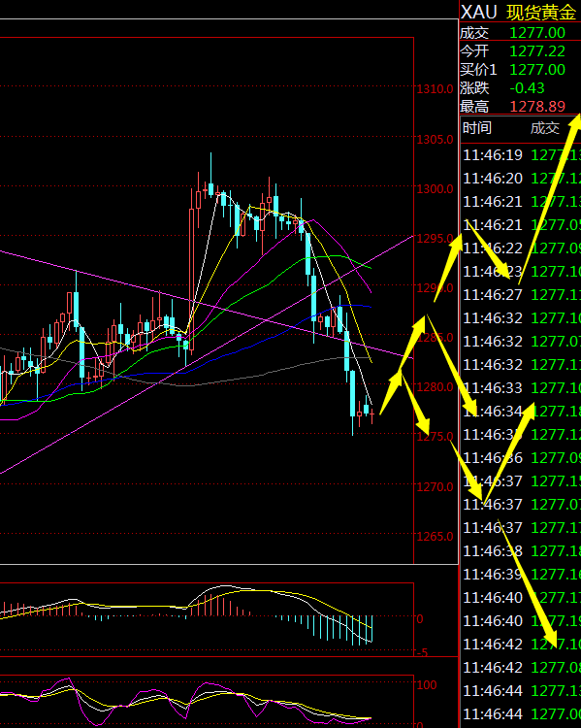This screenshot has height=728, width=581.
Task: Click the 100 level label on oscillator panel
Action: click(427, 685)
